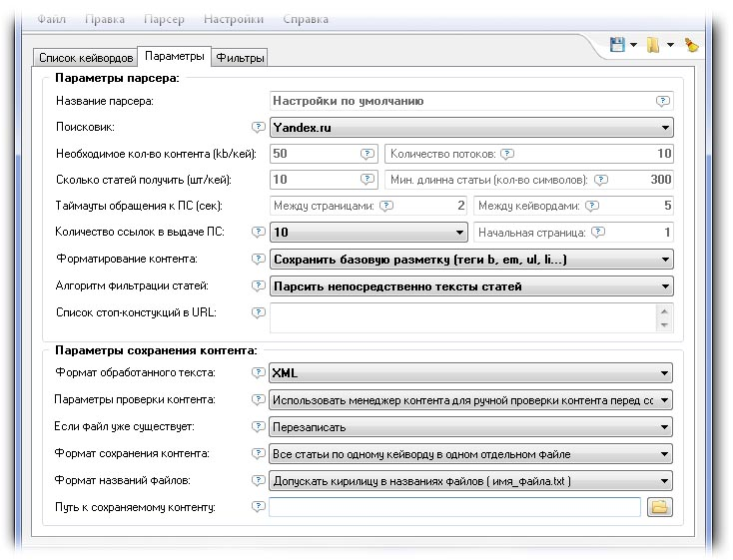
Task: Click the help icon next to Поисковик
Action: click(259, 128)
